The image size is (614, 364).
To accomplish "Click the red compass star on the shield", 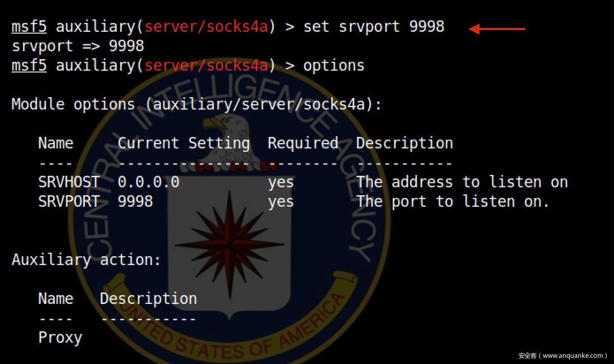I will coord(229,244).
